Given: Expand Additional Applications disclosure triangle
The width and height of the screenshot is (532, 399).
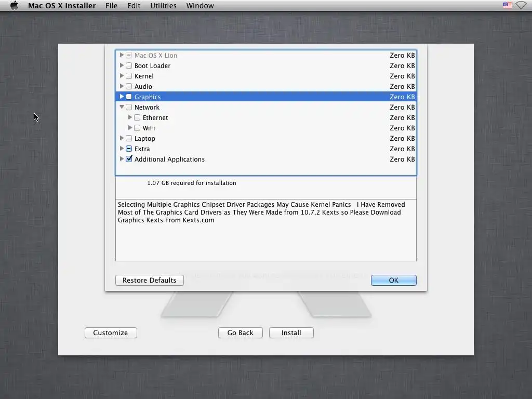Looking at the screenshot, I should 122,159.
